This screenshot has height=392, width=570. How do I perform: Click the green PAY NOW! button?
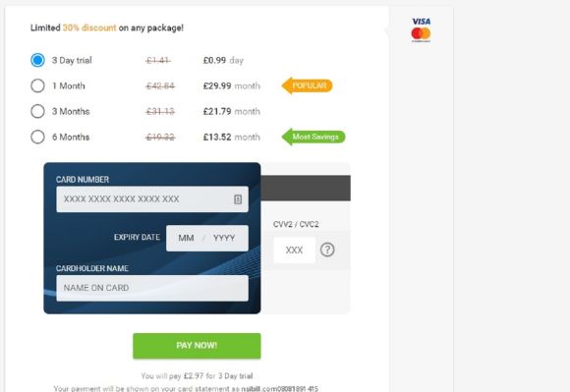point(197,346)
